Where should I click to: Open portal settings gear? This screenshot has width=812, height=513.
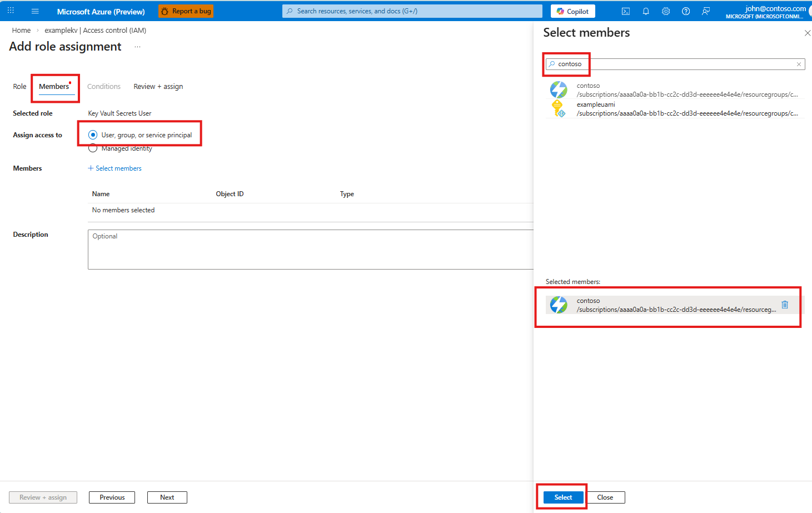pos(666,11)
